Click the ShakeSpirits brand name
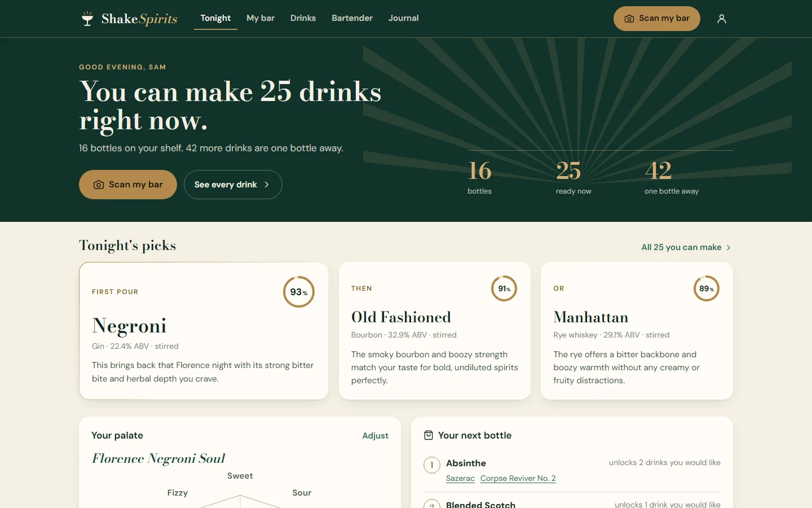812x508 pixels. 139,19
